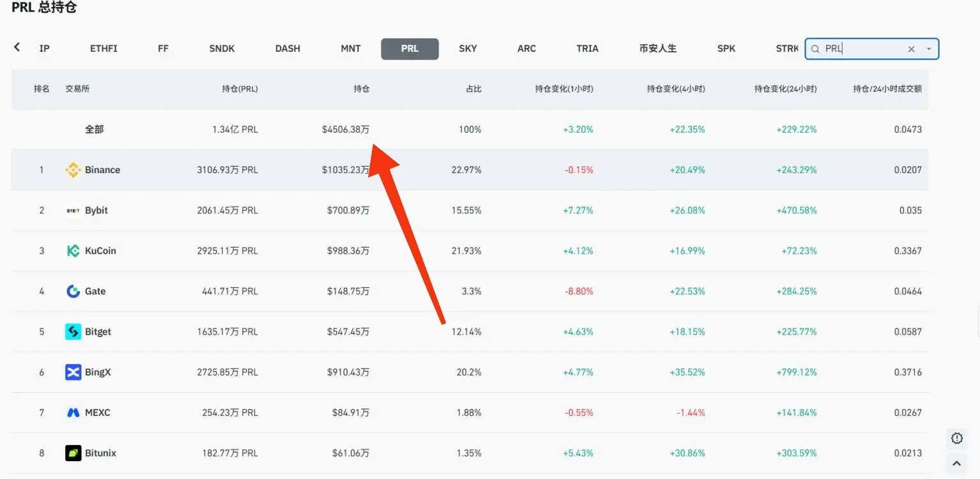Click the Bitget logo icon
The width and height of the screenshot is (980, 479).
(73, 331)
